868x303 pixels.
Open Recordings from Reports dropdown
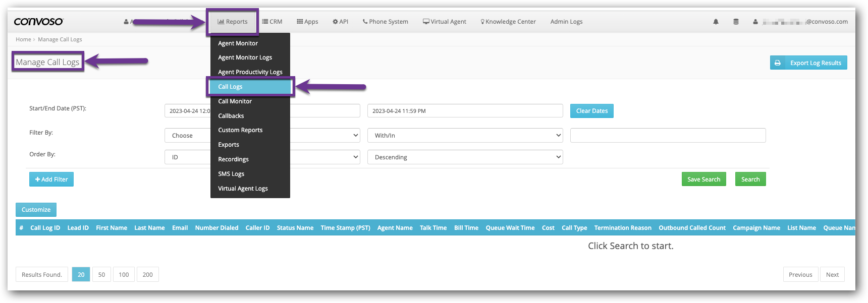(x=250, y=159)
